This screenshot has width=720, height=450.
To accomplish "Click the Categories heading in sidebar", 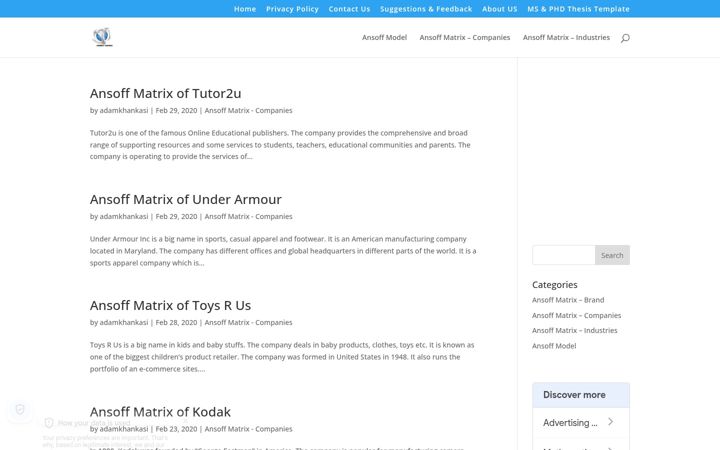I will pos(555,285).
